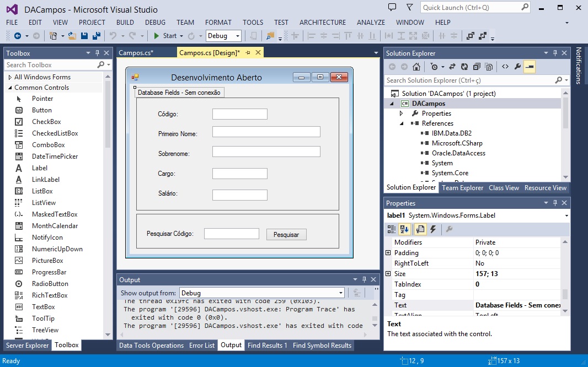Toggle Alphabetical sort in Properties window

(405, 229)
